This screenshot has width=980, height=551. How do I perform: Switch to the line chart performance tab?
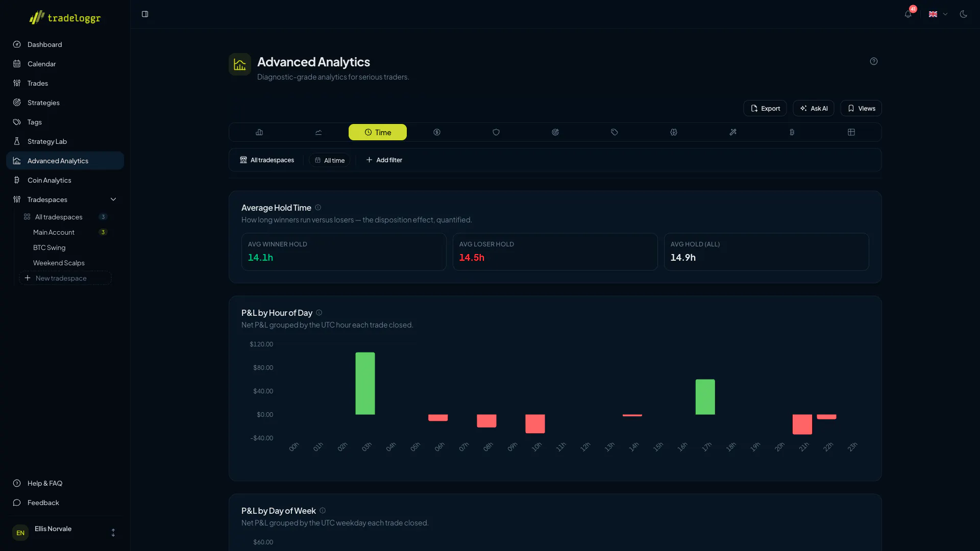point(318,132)
